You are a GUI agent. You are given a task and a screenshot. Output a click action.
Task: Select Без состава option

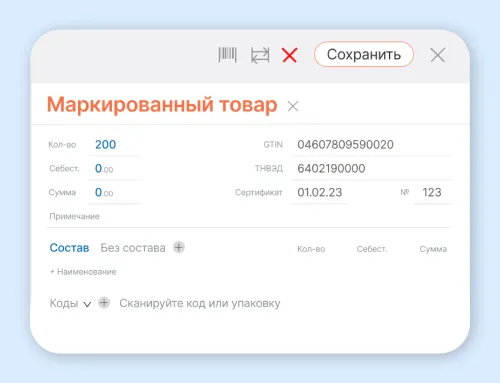(x=133, y=248)
